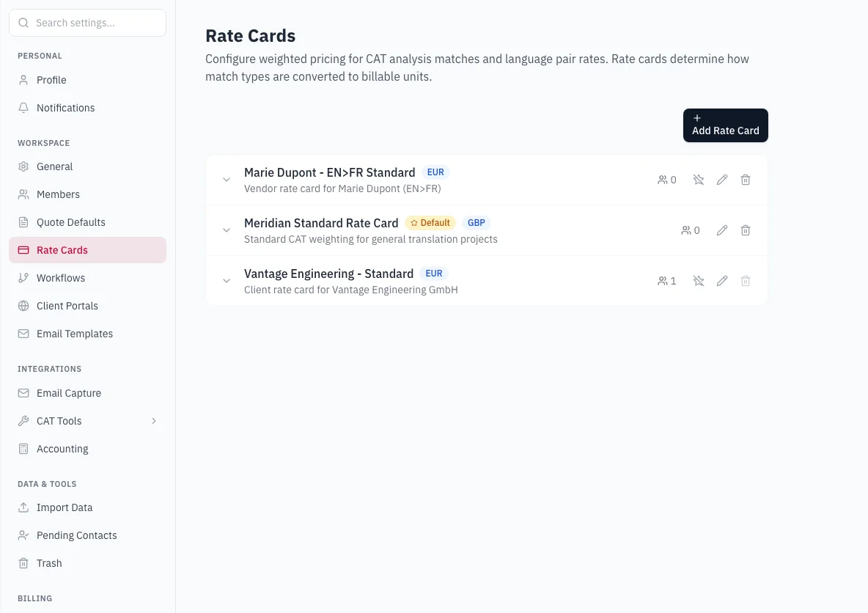Delete the Marie Dupont rate card
The height and width of the screenshot is (613, 868).
tap(746, 180)
